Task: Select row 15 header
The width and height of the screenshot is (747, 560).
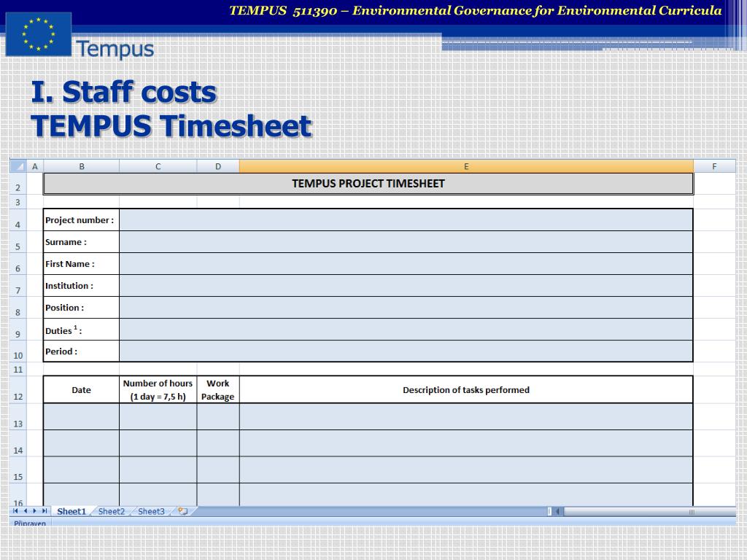Action: pyautogui.click(x=18, y=470)
